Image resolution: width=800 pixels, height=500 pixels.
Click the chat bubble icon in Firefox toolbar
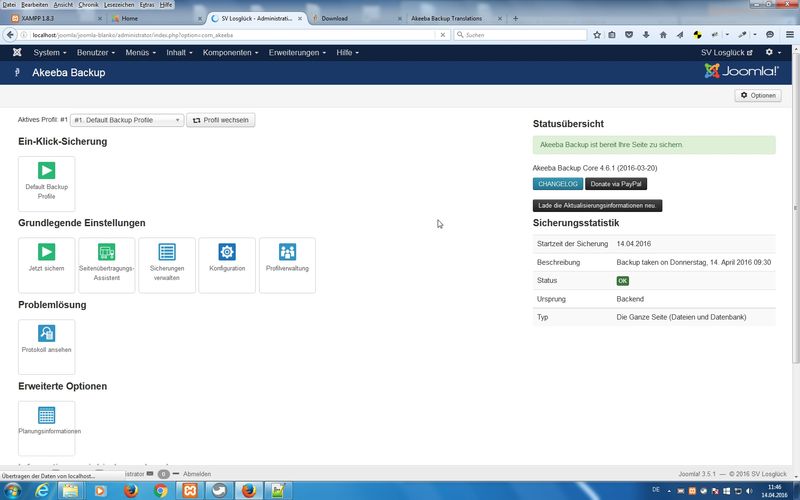point(770,35)
